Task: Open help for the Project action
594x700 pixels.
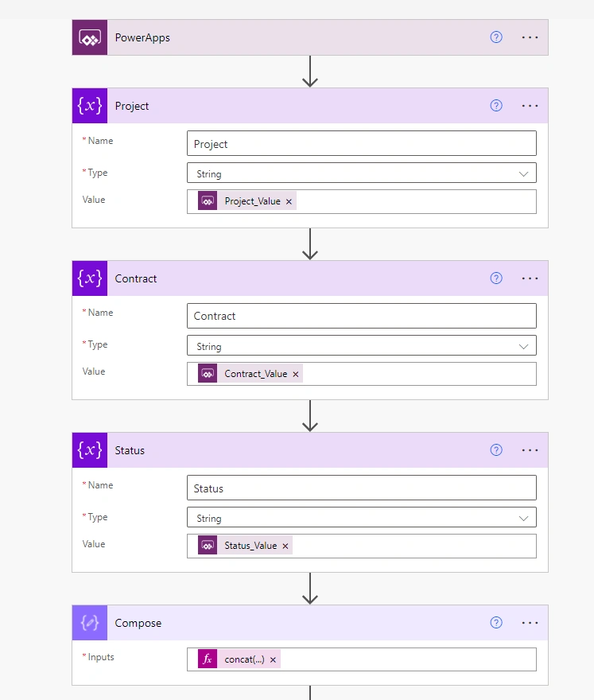Action: click(496, 105)
